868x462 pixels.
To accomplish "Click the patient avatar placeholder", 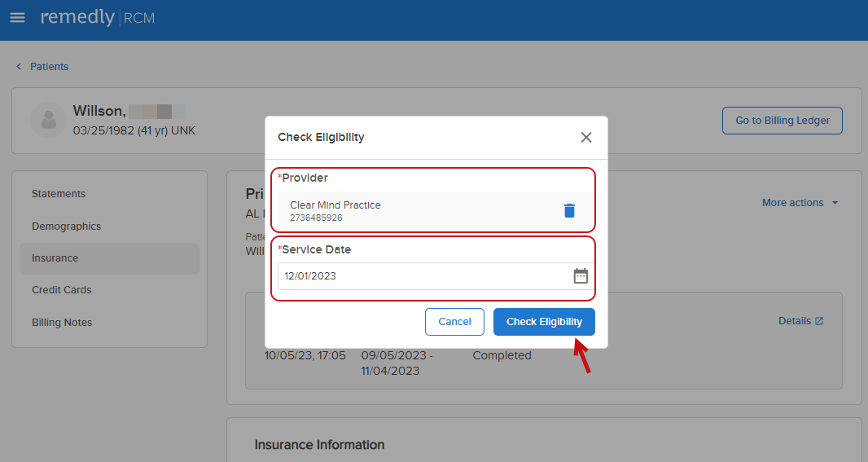I will click(x=49, y=120).
